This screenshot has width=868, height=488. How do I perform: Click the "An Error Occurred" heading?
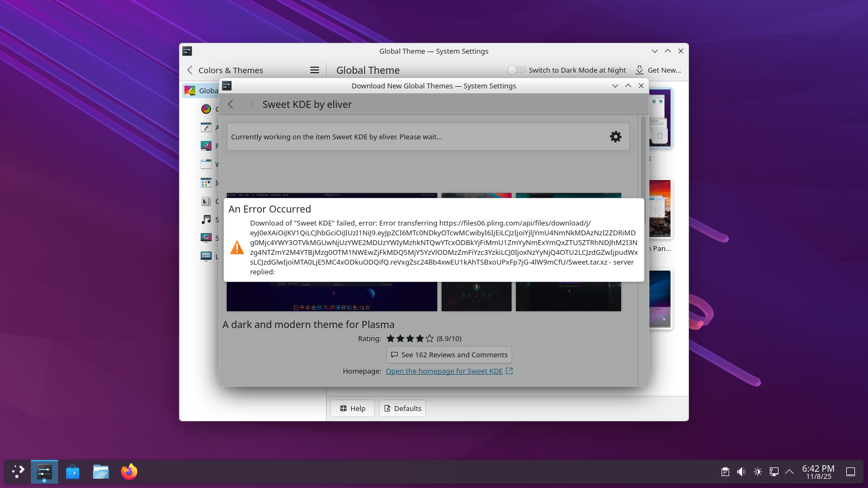click(x=270, y=209)
